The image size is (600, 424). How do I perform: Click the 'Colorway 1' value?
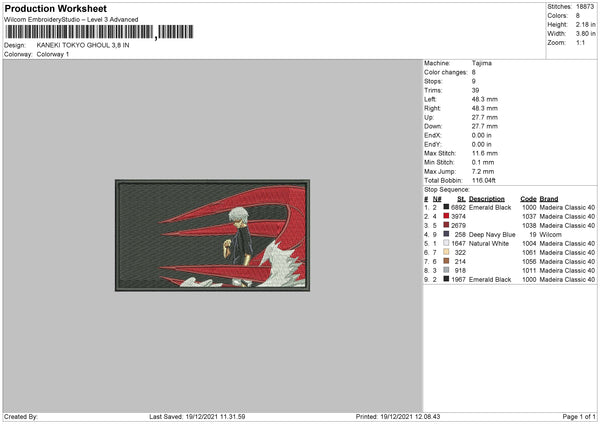click(x=53, y=54)
